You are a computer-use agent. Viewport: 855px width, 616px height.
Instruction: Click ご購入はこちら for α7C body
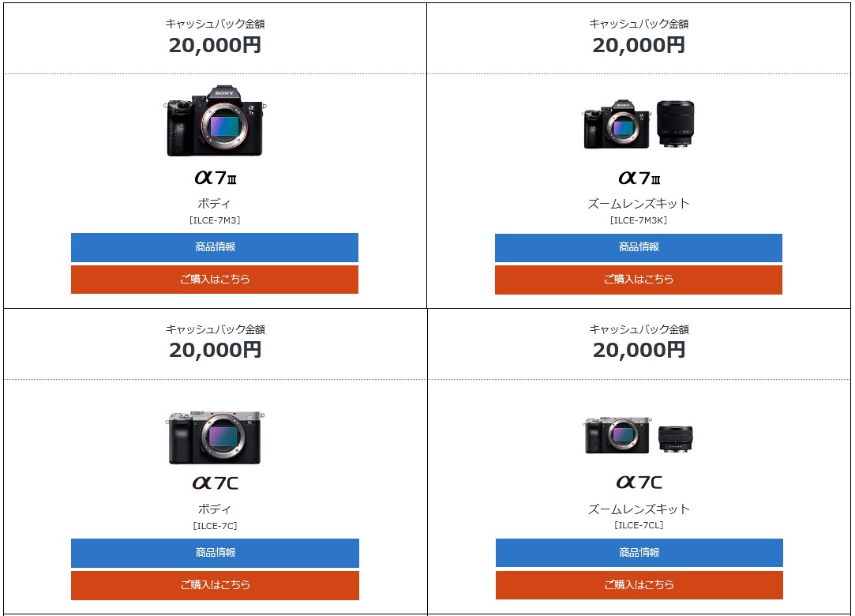tap(215, 585)
